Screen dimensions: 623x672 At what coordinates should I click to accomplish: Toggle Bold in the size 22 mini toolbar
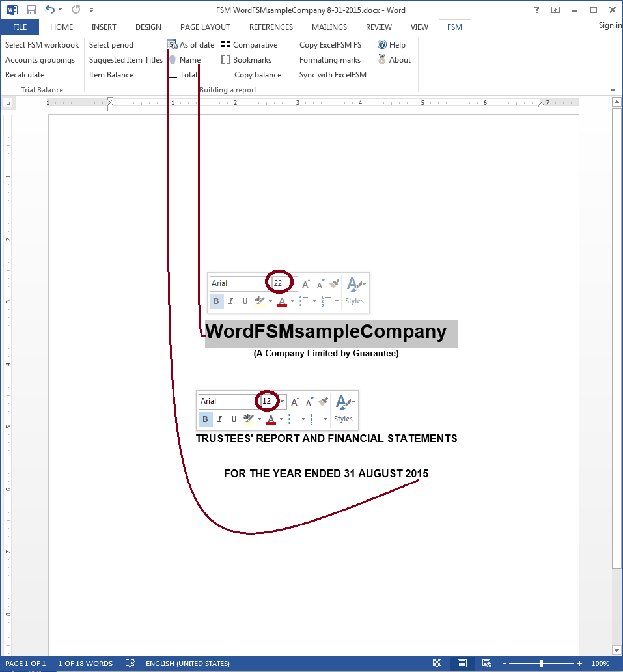point(216,301)
